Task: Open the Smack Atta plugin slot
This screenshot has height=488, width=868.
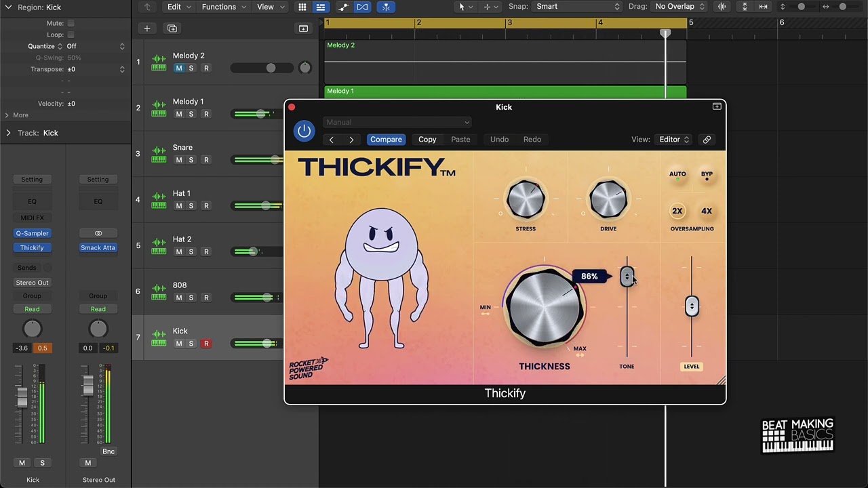Action: click(x=98, y=248)
